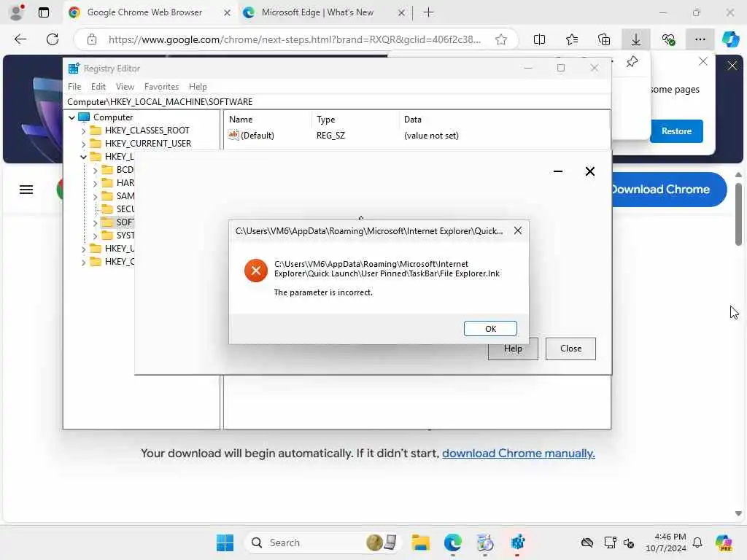The width and height of the screenshot is (747, 560).
Task: Expand HKEY_CURRENT_USER in the registry tree
Action: [x=83, y=144]
